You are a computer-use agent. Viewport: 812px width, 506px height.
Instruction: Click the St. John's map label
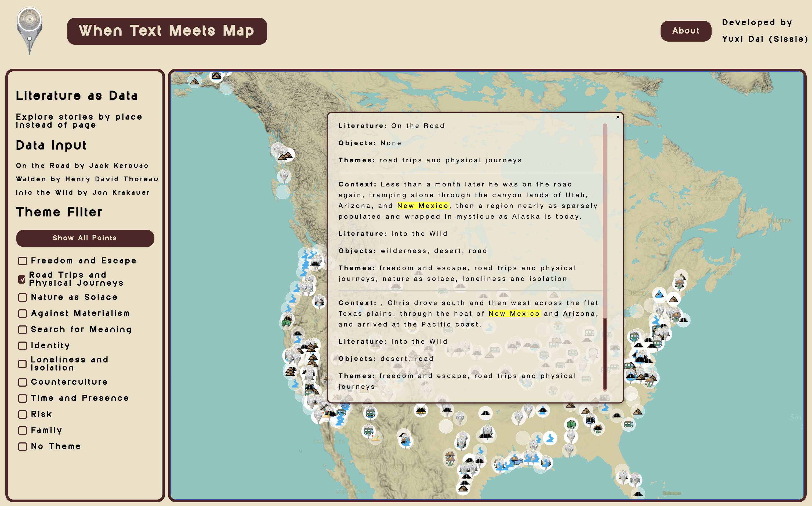click(779, 221)
